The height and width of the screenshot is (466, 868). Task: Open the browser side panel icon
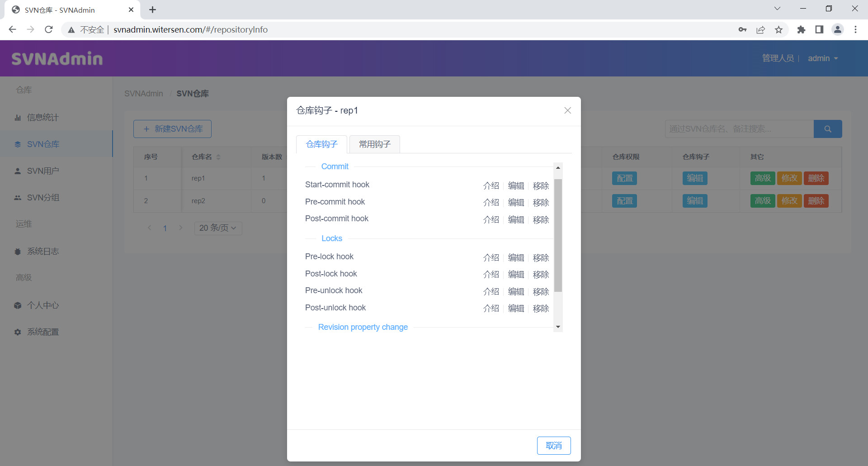point(819,29)
